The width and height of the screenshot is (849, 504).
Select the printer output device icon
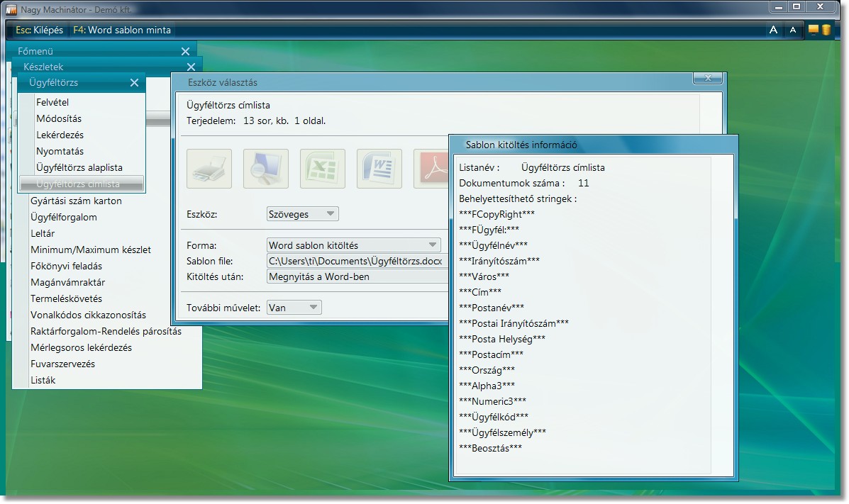point(209,169)
